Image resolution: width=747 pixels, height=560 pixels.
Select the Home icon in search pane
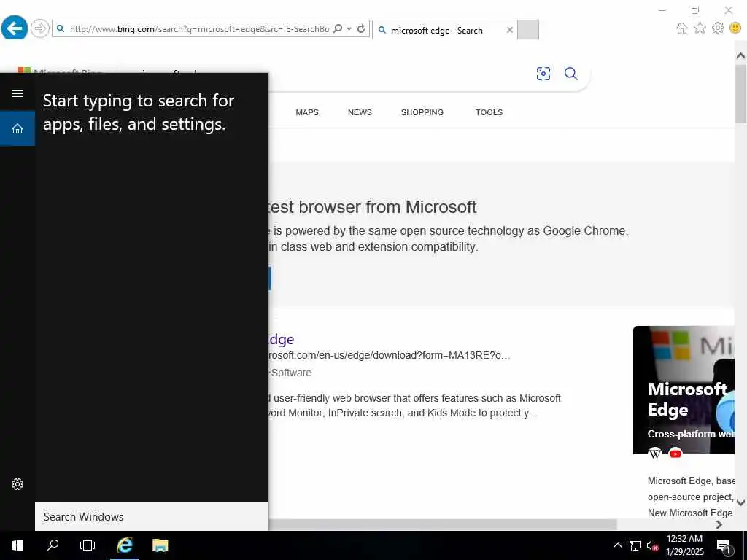18,128
